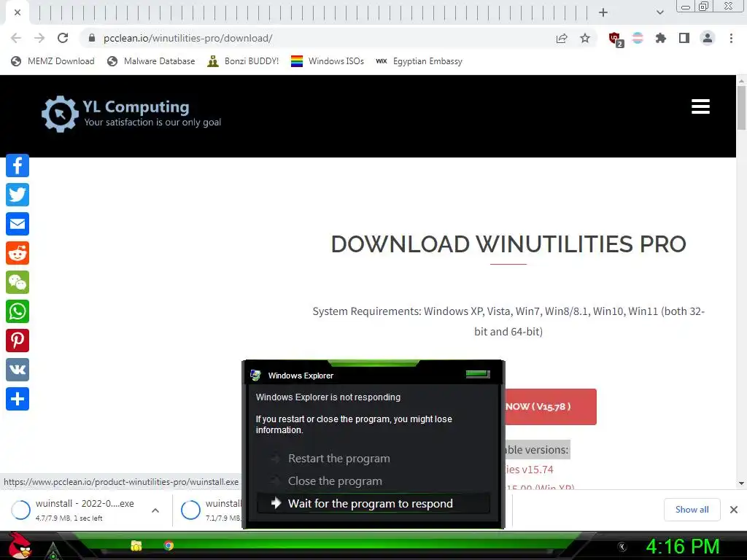Share page on VK

click(18, 370)
